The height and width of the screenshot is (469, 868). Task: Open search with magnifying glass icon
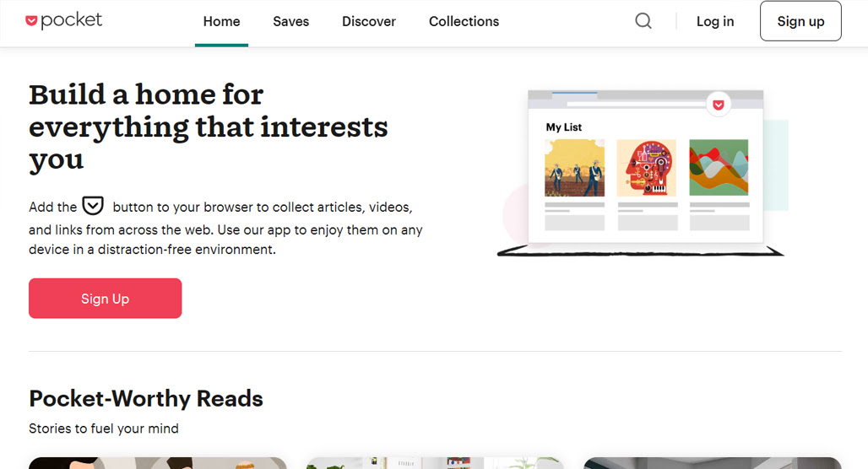(643, 21)
